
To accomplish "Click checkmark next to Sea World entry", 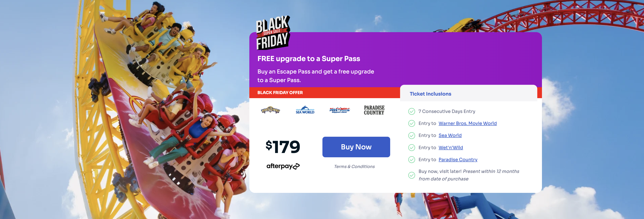I will click(411, 135).
